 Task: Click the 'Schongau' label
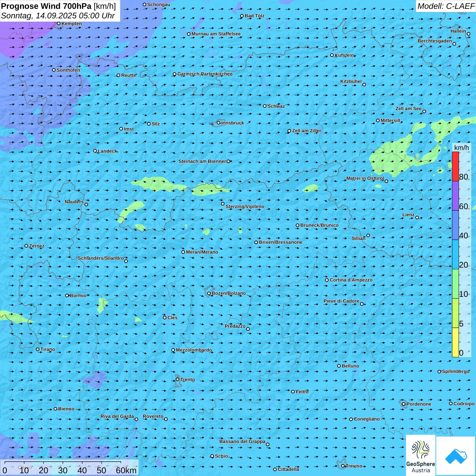pyautogui.click(x=159, y=4)
